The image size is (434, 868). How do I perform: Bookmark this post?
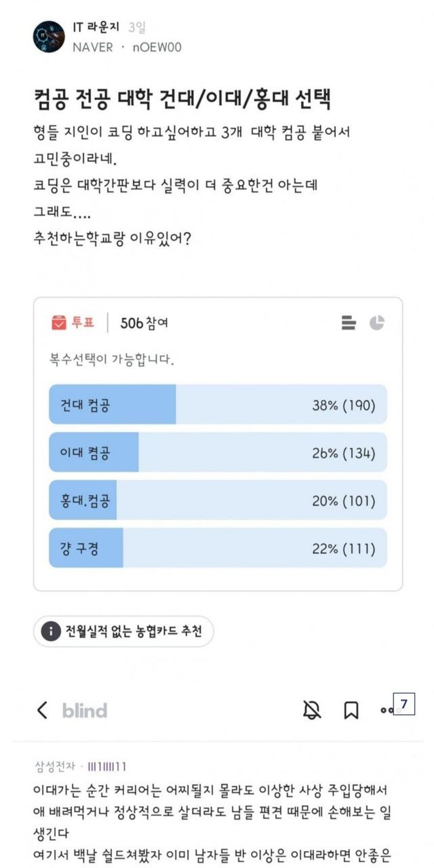[x=351, y=710]
